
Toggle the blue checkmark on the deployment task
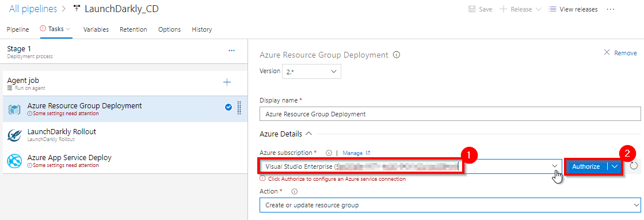coord(229,107)
